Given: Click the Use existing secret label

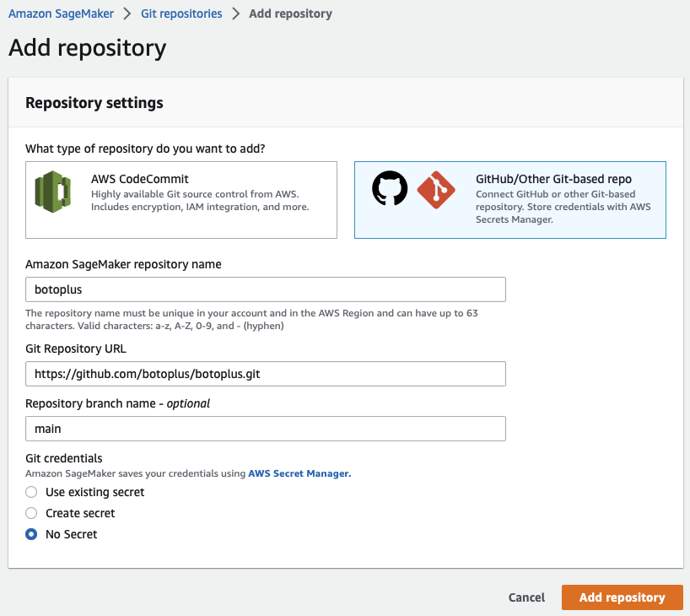Looking at the screenshot, I should click(95, 492).
